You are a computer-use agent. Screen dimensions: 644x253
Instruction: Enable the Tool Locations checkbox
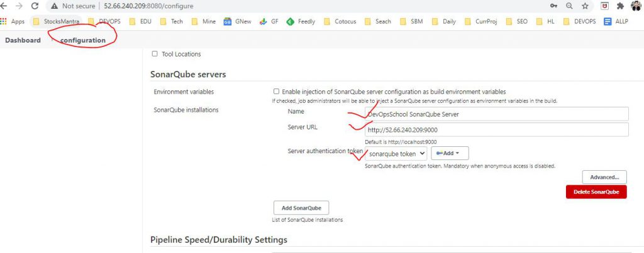tap(155, 54)
